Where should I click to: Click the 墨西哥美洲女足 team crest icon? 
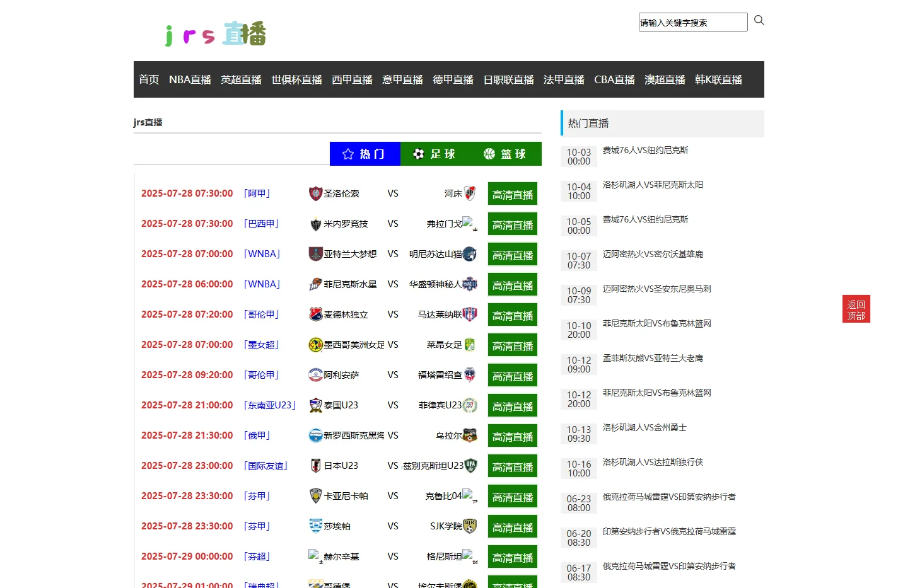tap(315, 345)
